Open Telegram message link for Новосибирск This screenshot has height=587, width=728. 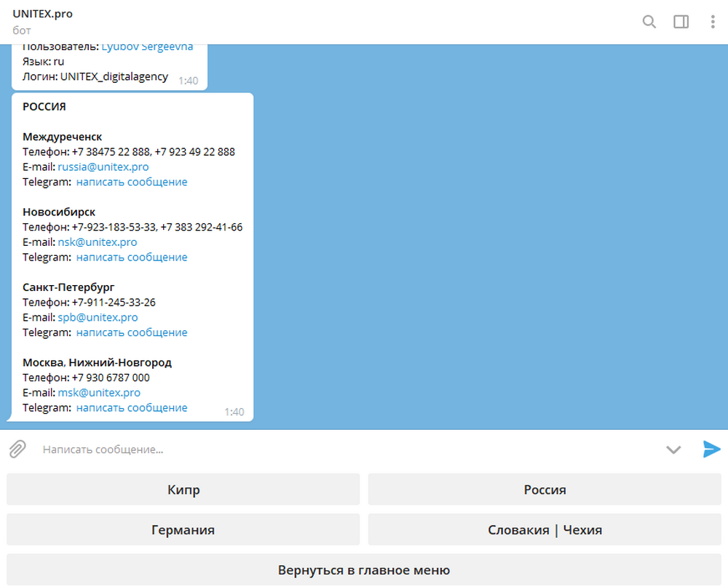pyautogui.click(x=132, y=257)
